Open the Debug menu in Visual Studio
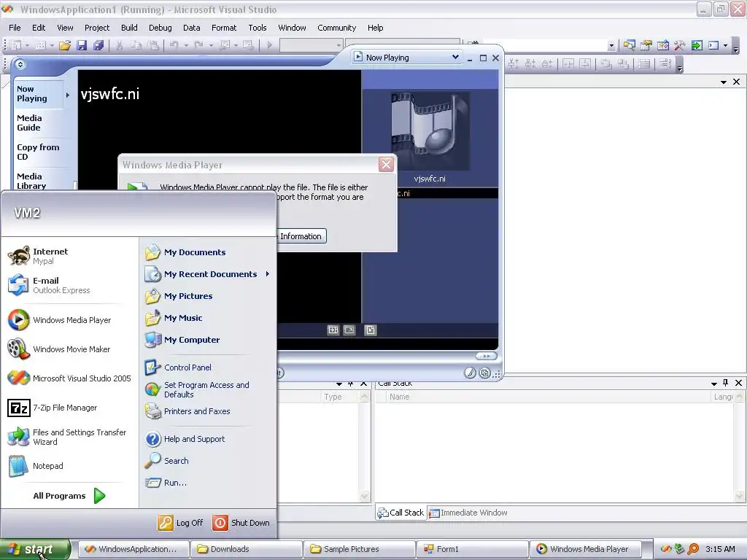747x560 pixels. pyautogui.click(x=160, y=28)
